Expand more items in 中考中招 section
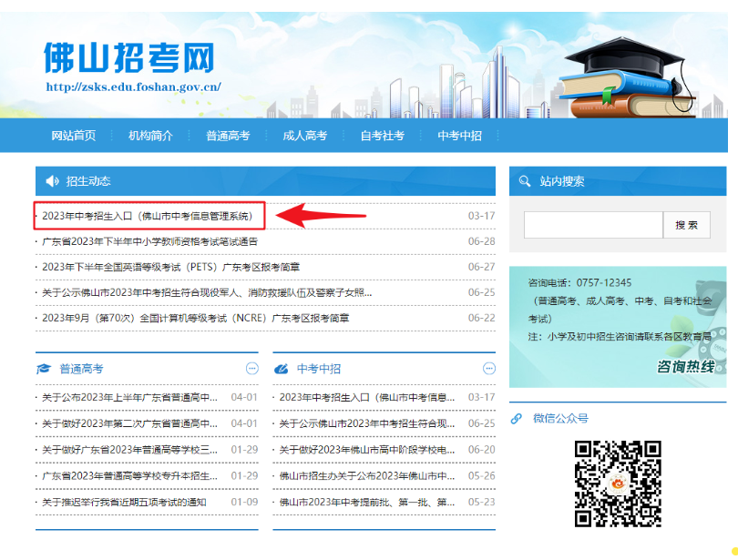The height and width of the screenshot is (560, 738). click(488, 368)
